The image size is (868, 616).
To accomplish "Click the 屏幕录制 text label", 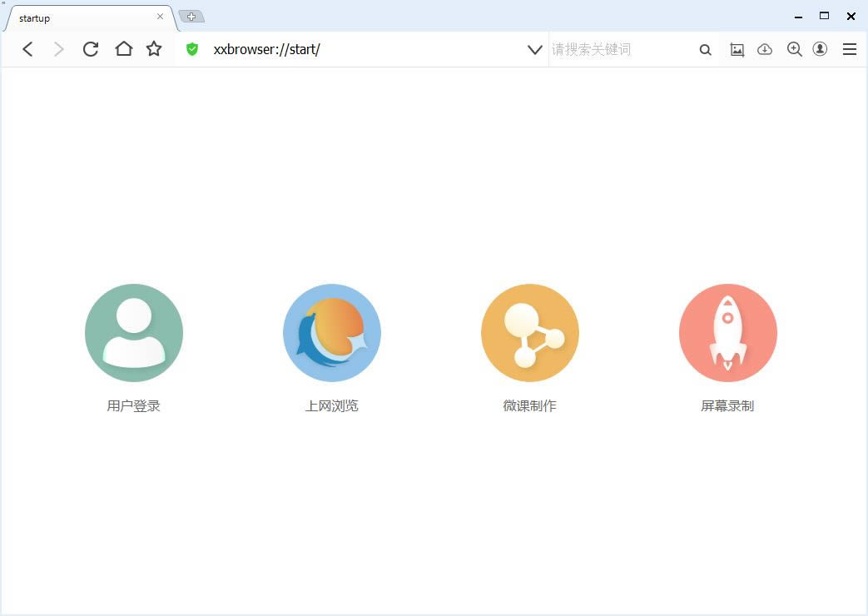I will [x=727, y=406].
